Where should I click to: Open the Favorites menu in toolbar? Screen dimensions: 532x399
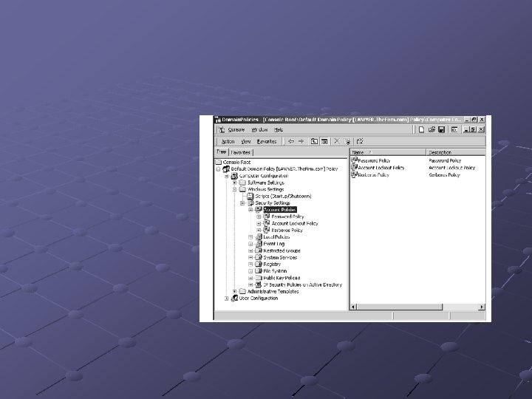[267, 141]
